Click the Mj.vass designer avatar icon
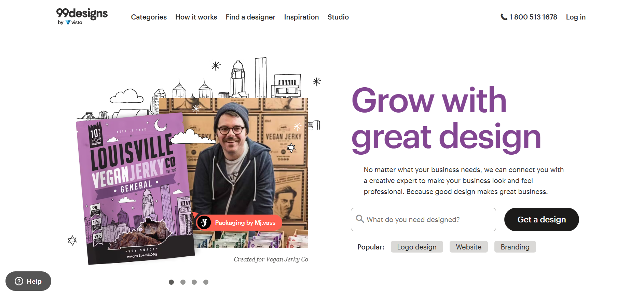 click(x=204, y=223)
